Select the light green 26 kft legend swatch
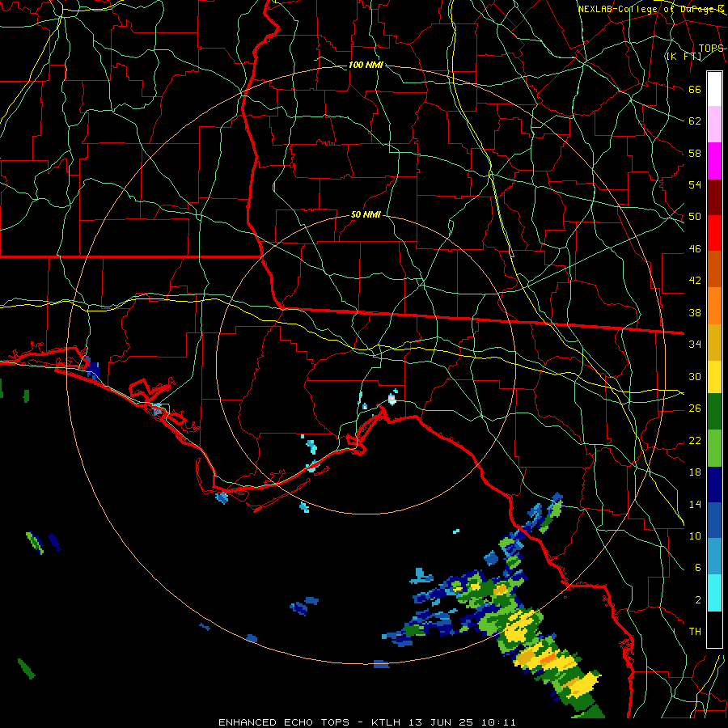This screenshot has width=728, height=728. tap(714, 448)
